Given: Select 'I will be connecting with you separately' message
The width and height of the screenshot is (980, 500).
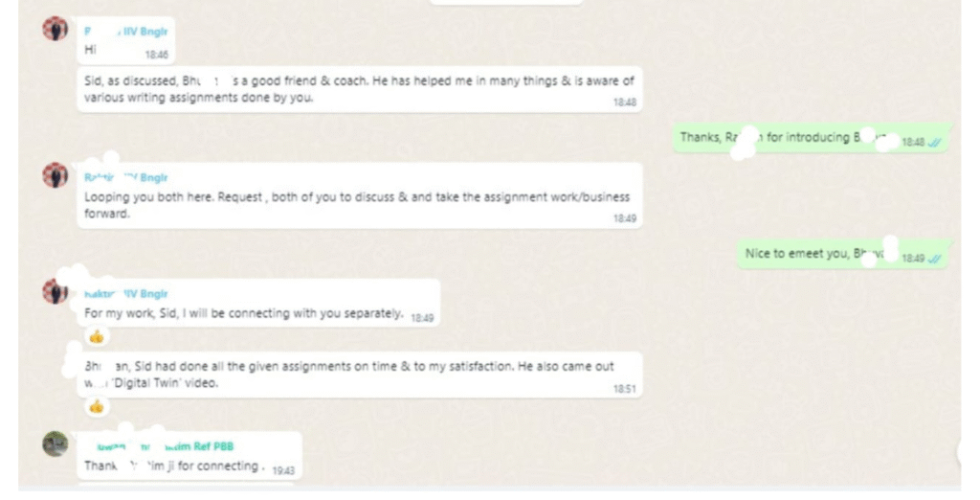Looking at the screenshot, I should 258,303.
